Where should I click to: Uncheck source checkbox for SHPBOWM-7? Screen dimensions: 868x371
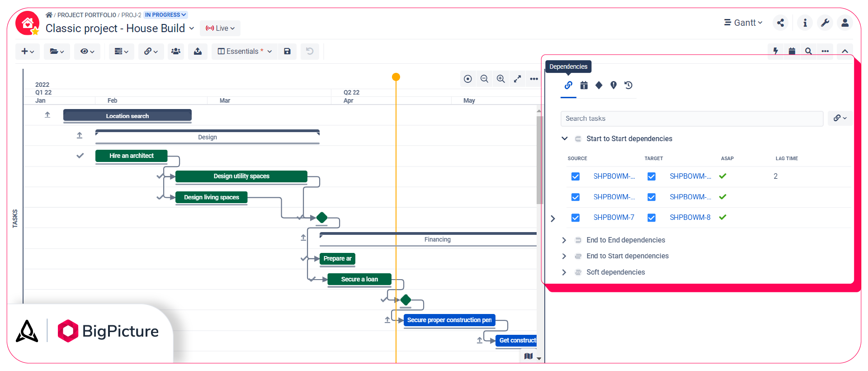click(576, 218)
